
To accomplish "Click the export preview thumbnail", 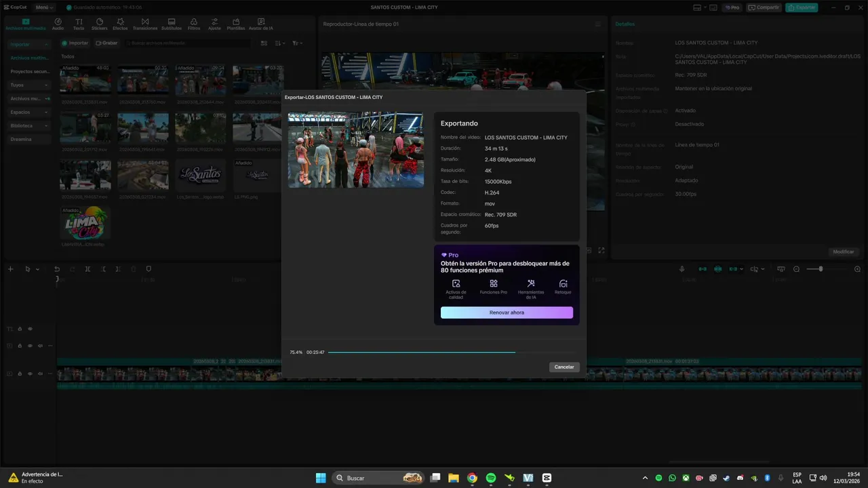I will pyautogui.click(x=356, y=150).
